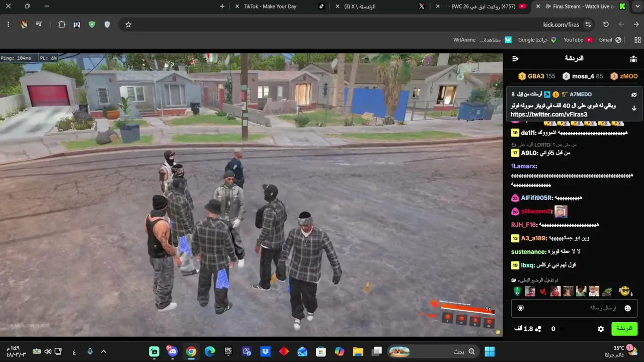Click the taskbar search box

[433, 351]
